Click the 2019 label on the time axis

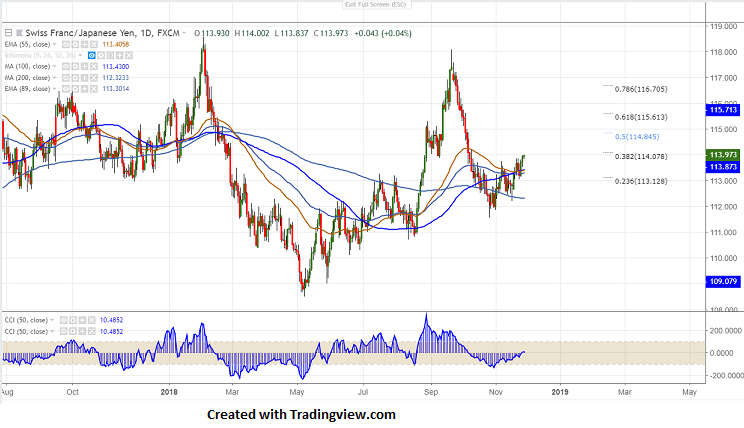560,392
